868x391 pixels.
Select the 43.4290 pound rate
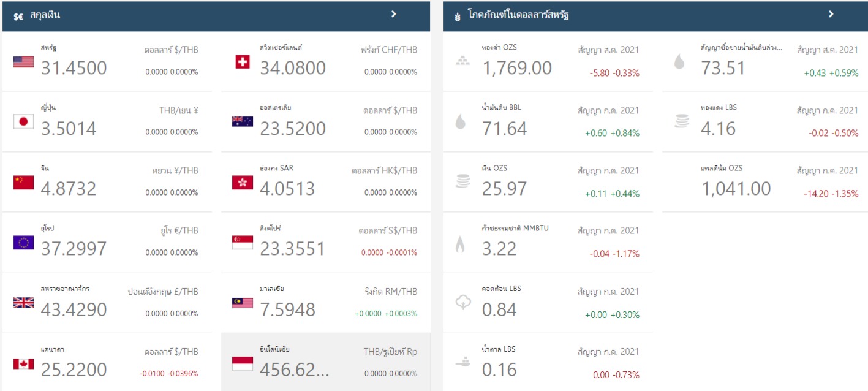coord(74,309)
